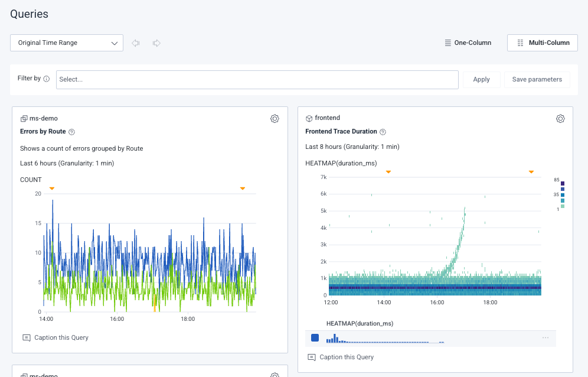Open settings gear on Frontend Trace Duration panel
The width and height of the screenshot is (588, 377).
coord(560,119)
